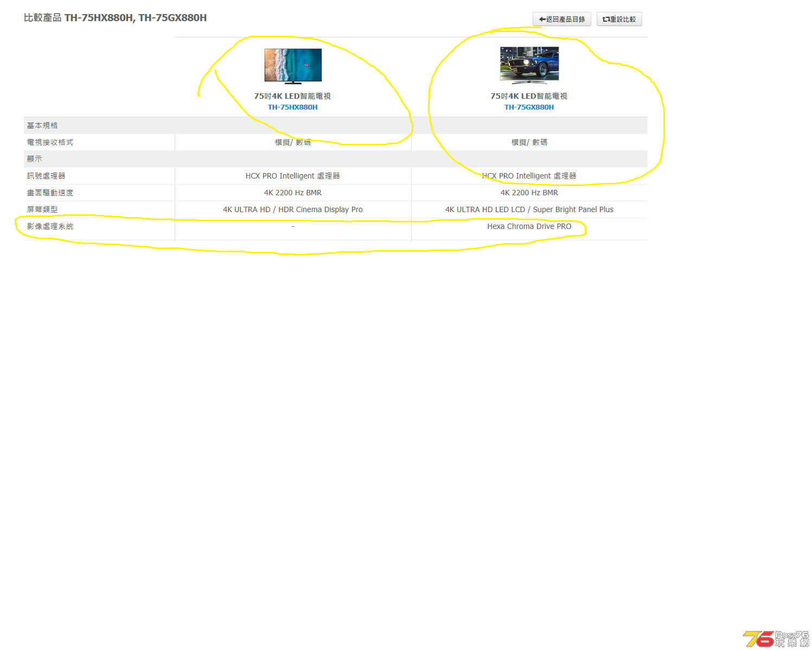Select the Hexa Chroma Drive PRO cell

(x=529, y=226)
